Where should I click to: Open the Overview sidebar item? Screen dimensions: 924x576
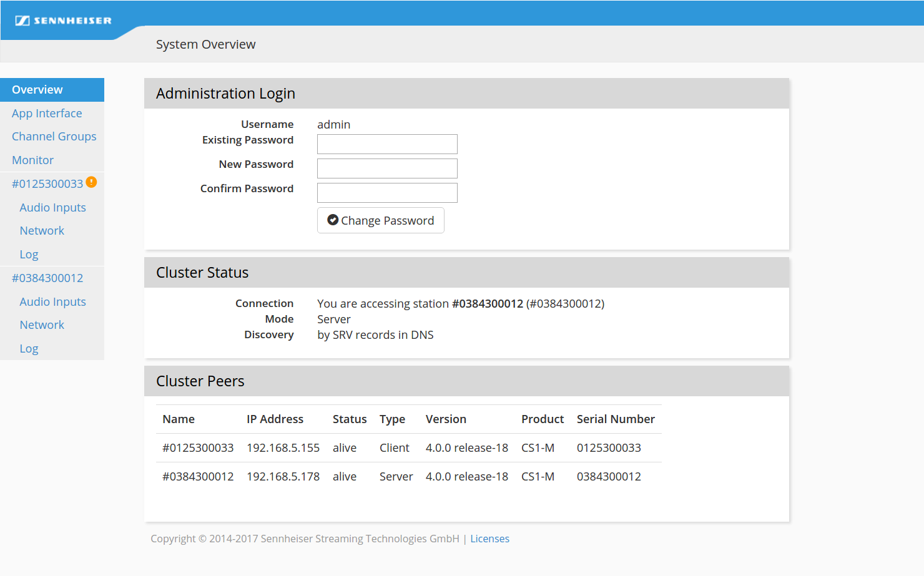pyautogui.click(x=37, y=90)
